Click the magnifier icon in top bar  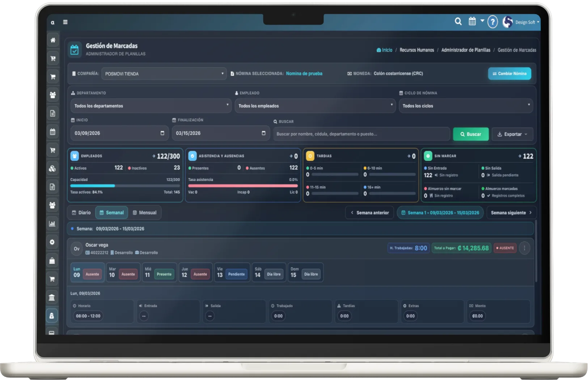[x=458, y=22]
